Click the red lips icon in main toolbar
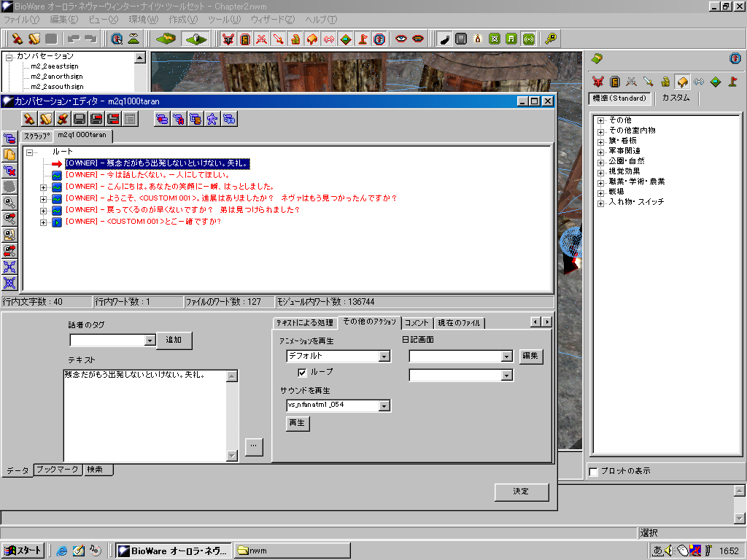The width and height of the screenshot is (747, 560). (x=418, y=39)
